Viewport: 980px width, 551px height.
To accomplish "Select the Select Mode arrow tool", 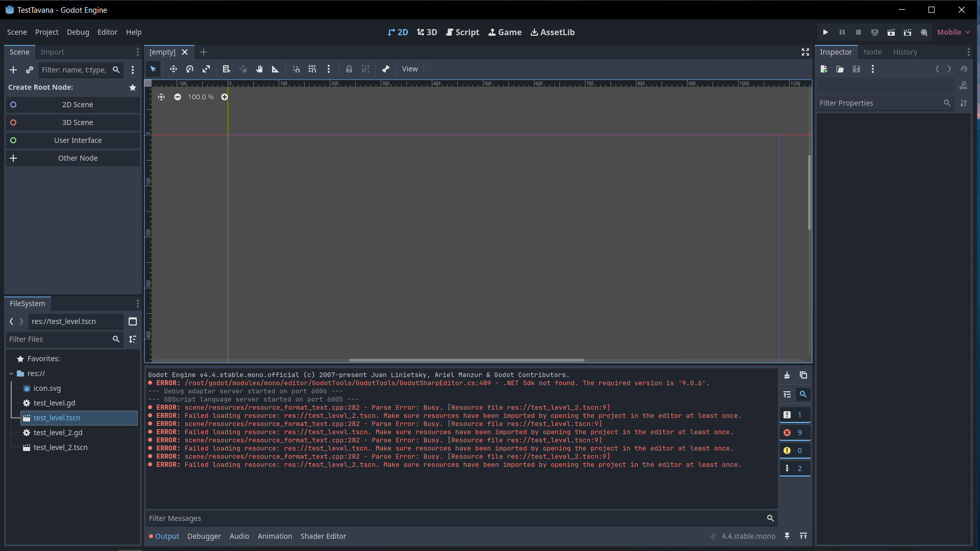I will pyautogui.click(x=153, y=69).
